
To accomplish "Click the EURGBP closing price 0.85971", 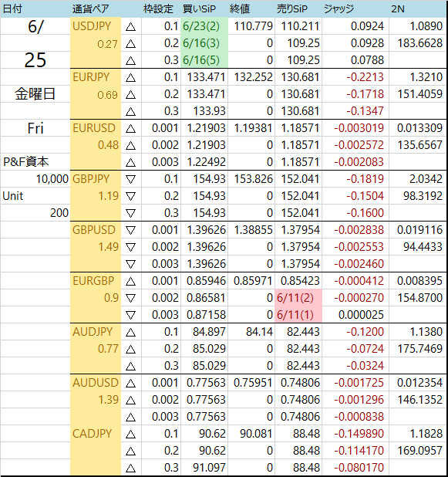I will [253, 281].
